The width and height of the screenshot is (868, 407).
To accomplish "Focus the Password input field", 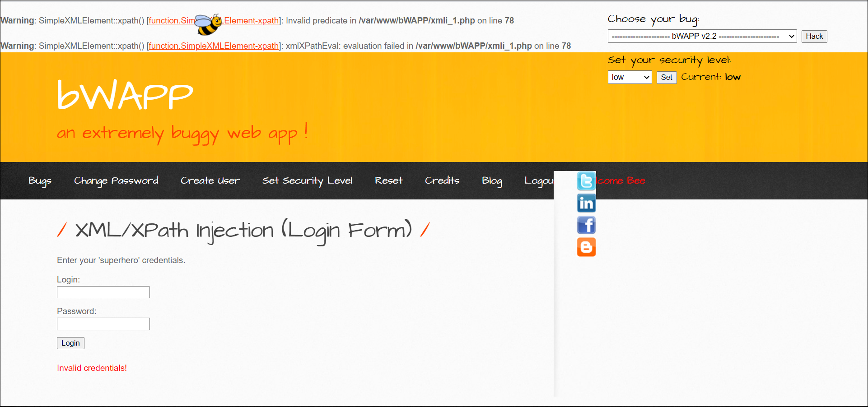I will pyautogui.click(x=103, y=324).
